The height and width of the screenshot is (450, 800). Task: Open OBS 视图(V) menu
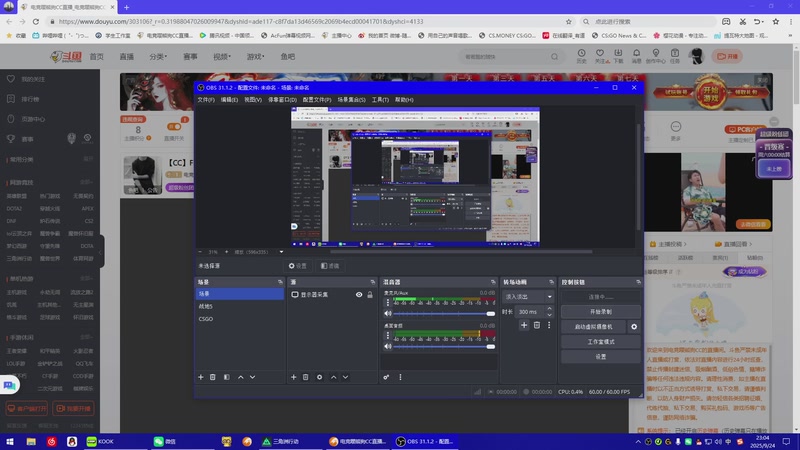253,100
